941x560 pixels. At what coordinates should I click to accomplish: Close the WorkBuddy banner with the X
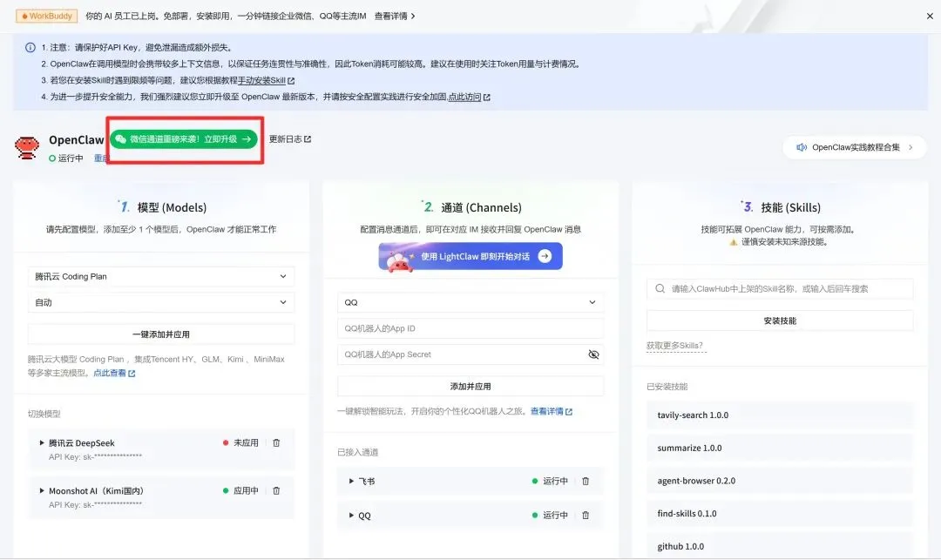click(x=930, y=17)
